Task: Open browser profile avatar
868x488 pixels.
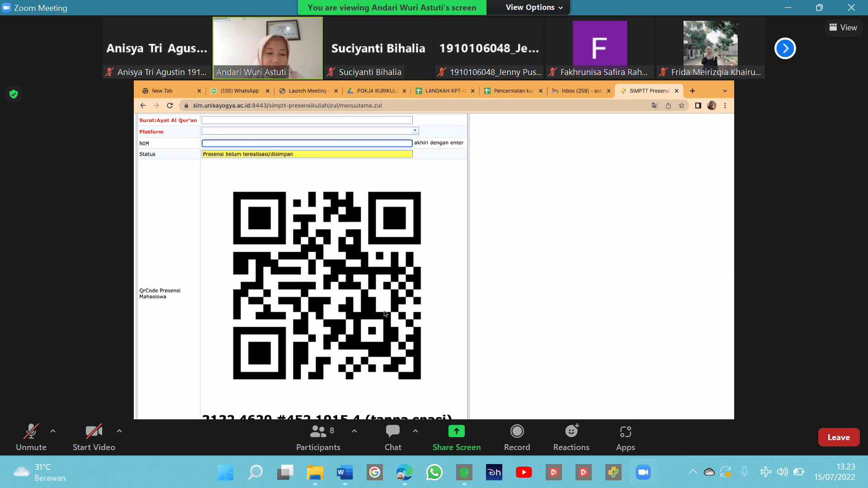Action: click(712, 105)
